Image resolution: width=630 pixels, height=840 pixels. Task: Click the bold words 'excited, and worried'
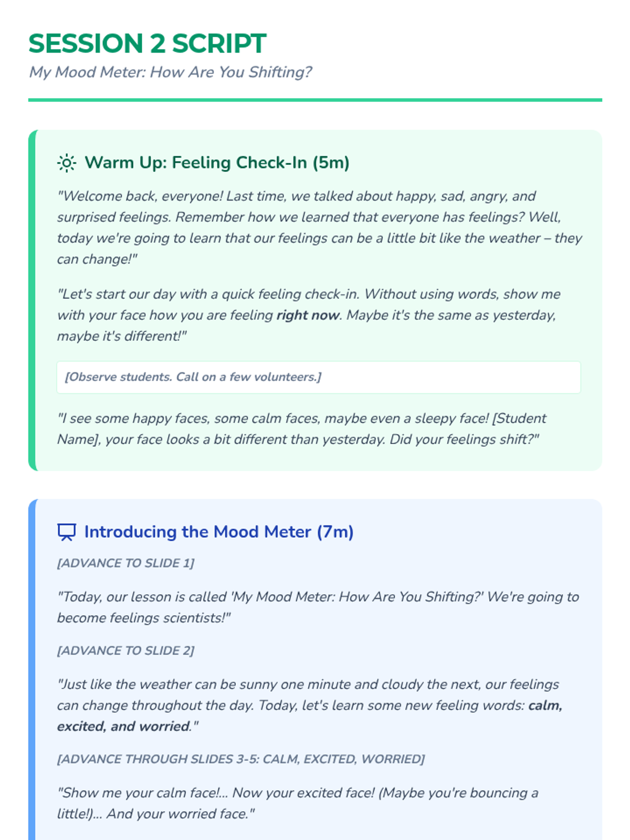coord(124,727)
